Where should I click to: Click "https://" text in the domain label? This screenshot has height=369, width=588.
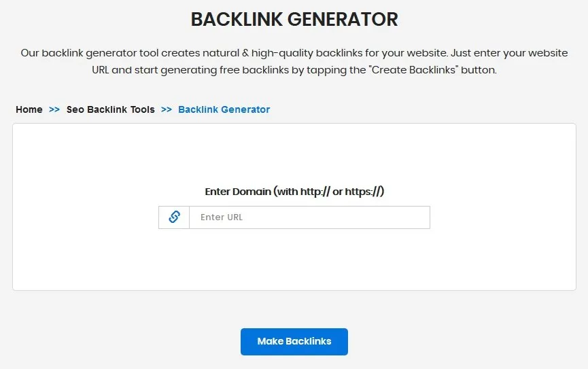pos(363,191)
